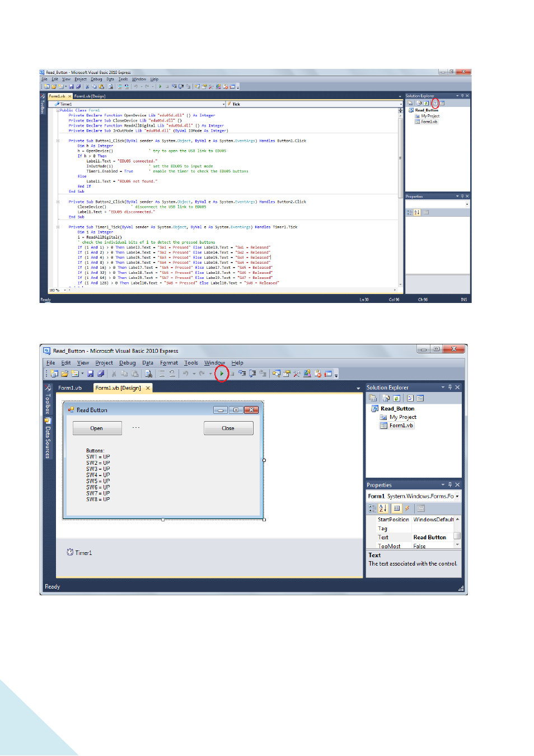Screen dimensions: 534x756
Task: Click View Designer icon in lower Solution Explorer
Action: (420, 398)
